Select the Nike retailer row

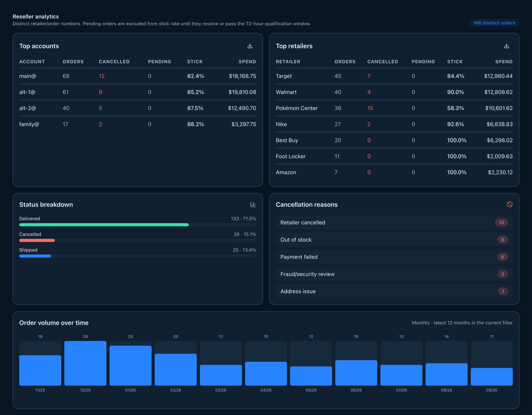[394, 124]
